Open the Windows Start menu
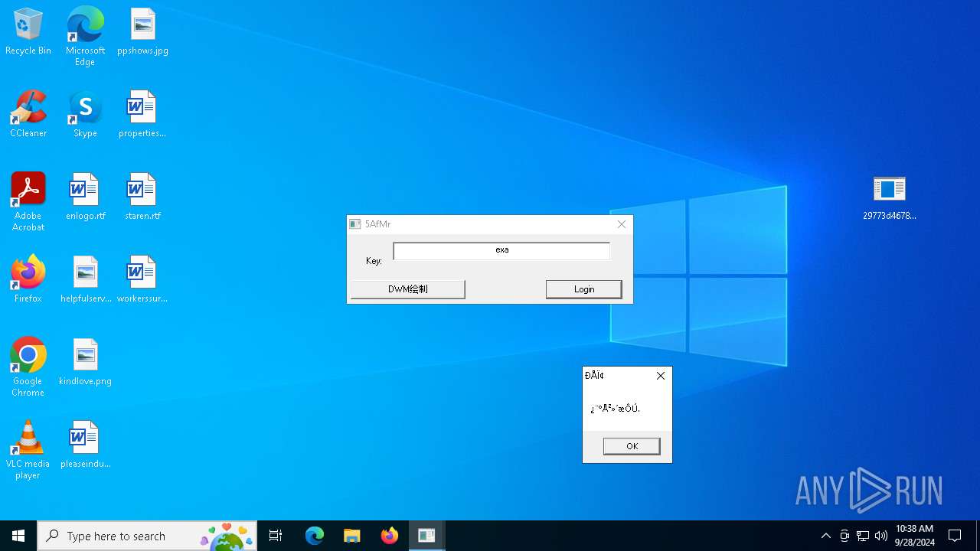Viewport: 980px width, 551px height. [x=18, y=536]
